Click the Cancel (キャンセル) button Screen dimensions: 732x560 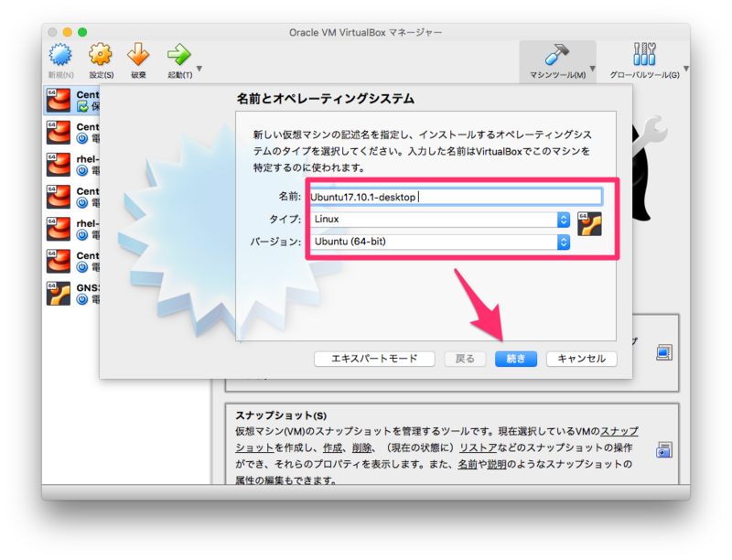point(582,359)
